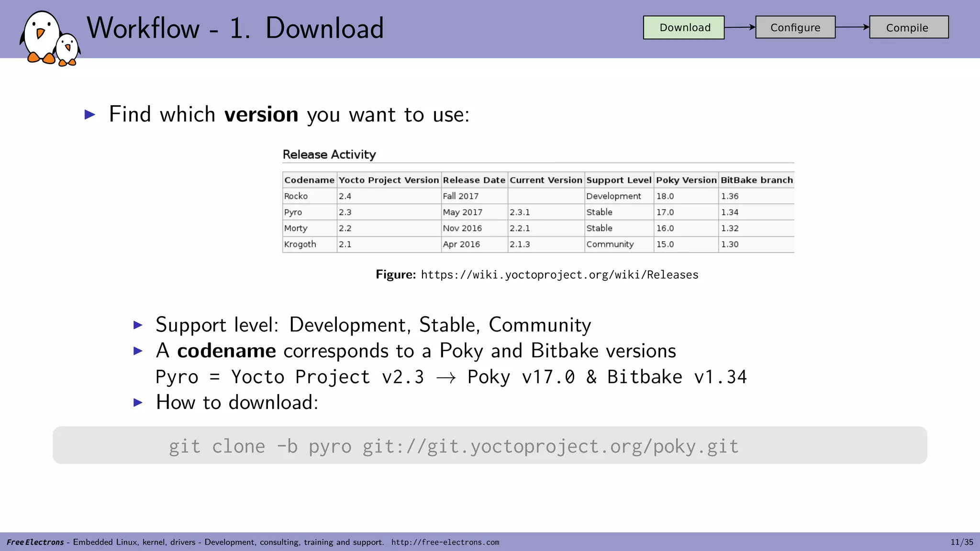Click the 2.2.1 current version cell
Image resolution: width=980 pixels, height=551 pixels.
pos(546,228)
